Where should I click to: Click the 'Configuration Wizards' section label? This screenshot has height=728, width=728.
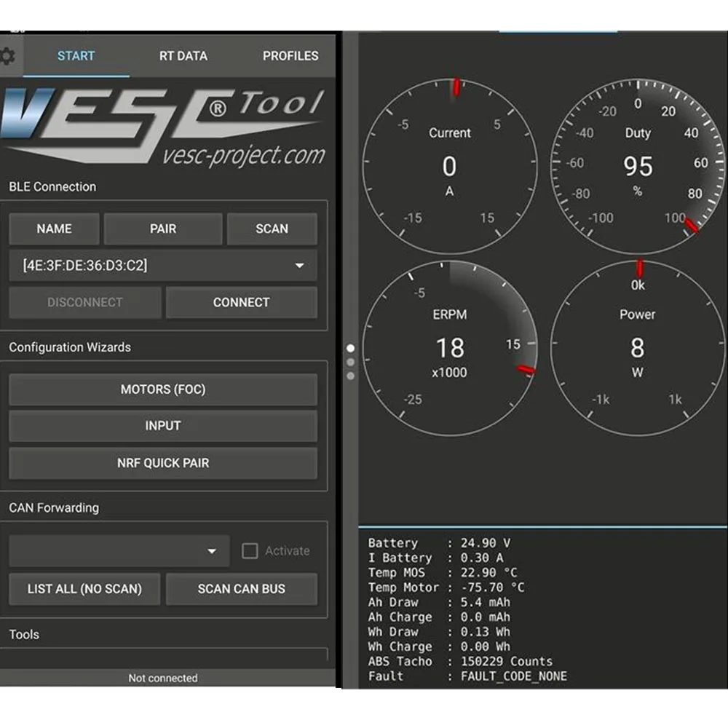(70, 347)
